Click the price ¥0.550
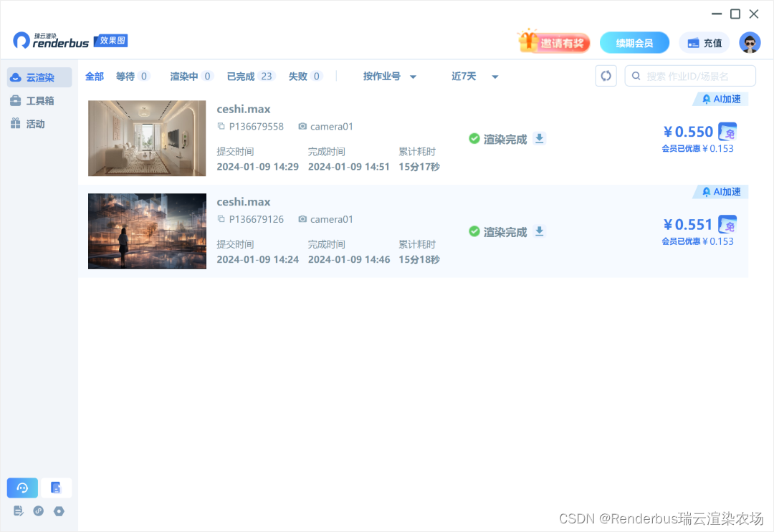The height and width of the screenshot is (532, 774). point(688,132)
